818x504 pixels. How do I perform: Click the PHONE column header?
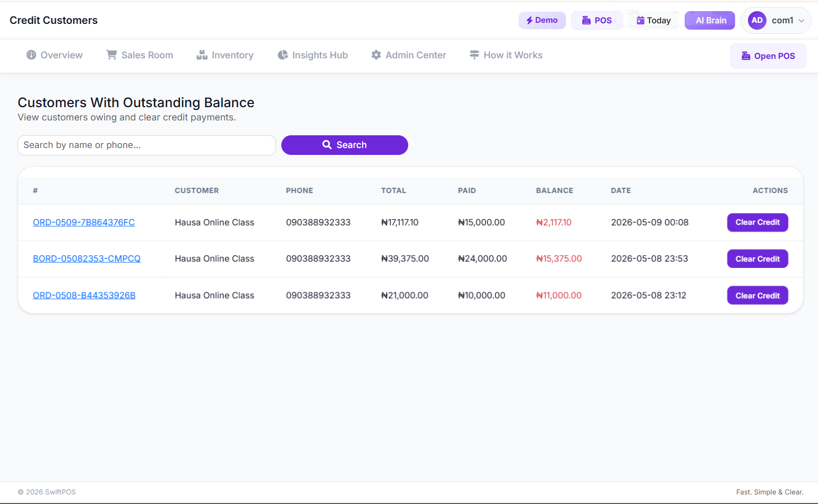pyautogui.click(x=299, y=190)
